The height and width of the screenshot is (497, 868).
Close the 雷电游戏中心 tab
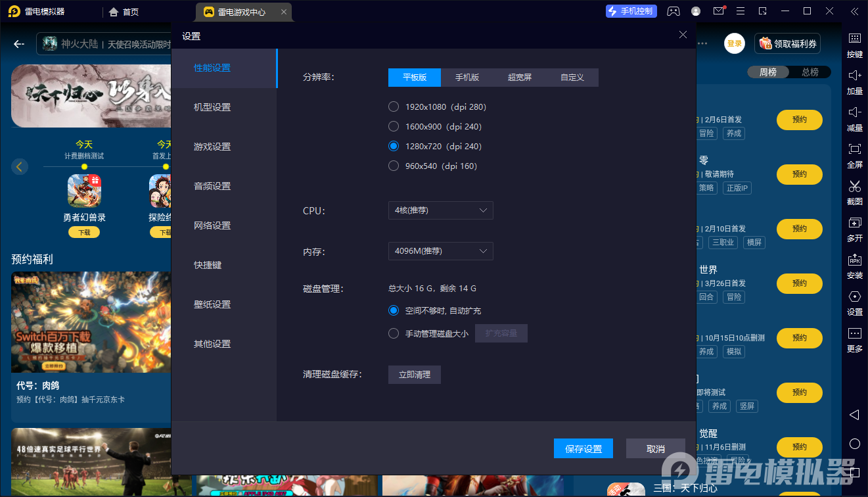(283, 12)
